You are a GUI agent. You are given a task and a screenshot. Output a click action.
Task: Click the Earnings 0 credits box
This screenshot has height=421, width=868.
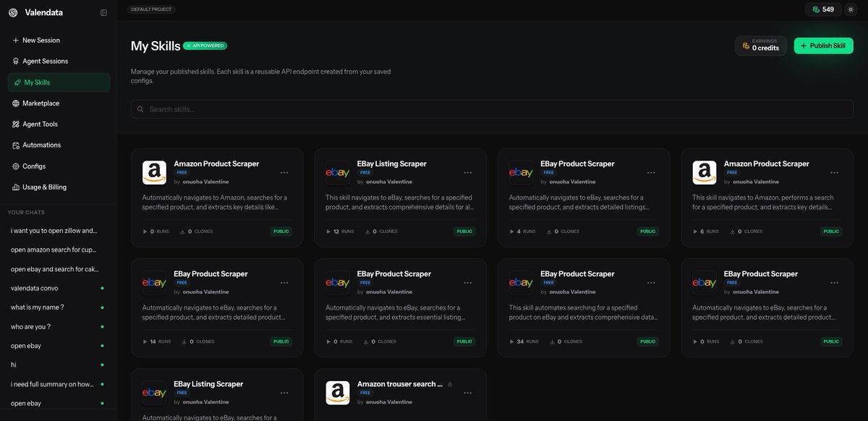click(760, 46)
